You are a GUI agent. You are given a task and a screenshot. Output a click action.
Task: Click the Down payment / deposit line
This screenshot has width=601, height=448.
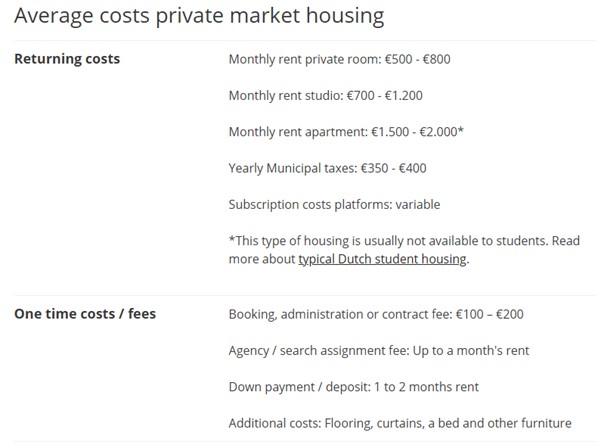(354, 386)
